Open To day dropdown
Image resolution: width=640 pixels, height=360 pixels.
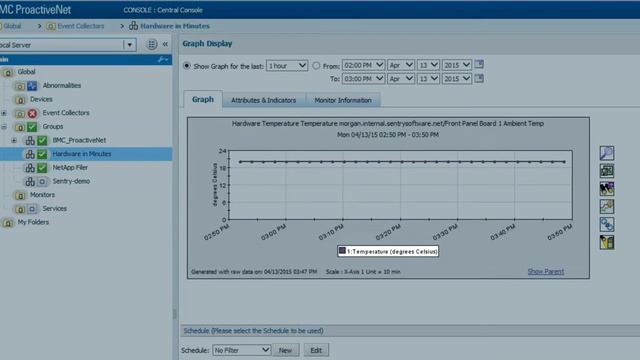pos(428,78)
